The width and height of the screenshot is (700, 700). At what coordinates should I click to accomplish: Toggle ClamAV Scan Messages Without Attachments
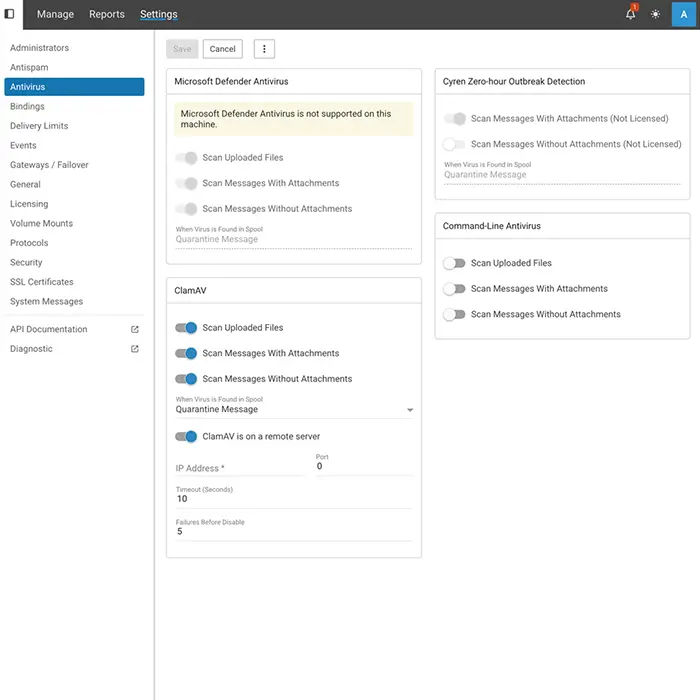pyautogui.click(x=186, y=379)
